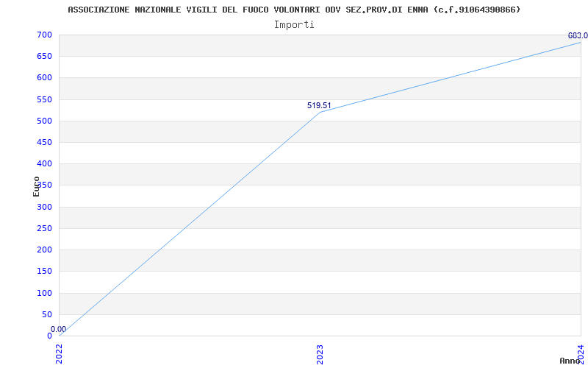This screenshot has width=588, height=368.
Task: Click the 0 y-axis tick label
Action: [49, 336]
